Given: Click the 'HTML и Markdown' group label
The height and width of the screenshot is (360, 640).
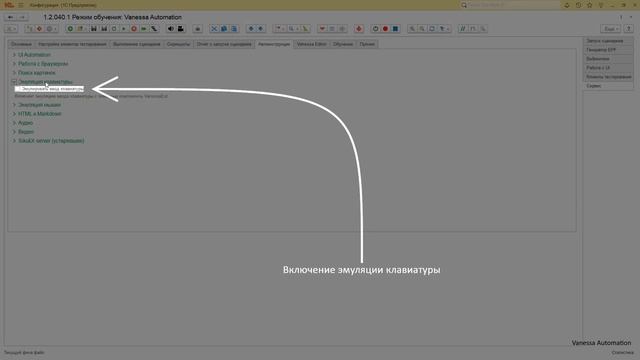Looking at the screenshot, I should coord(40,114).
